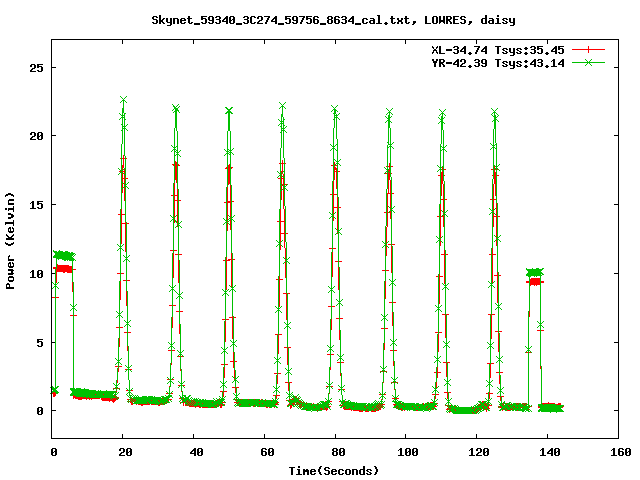
Task: Select the XL-34.74 Tsys:35.45 legend entry
Action: [498, 50]
